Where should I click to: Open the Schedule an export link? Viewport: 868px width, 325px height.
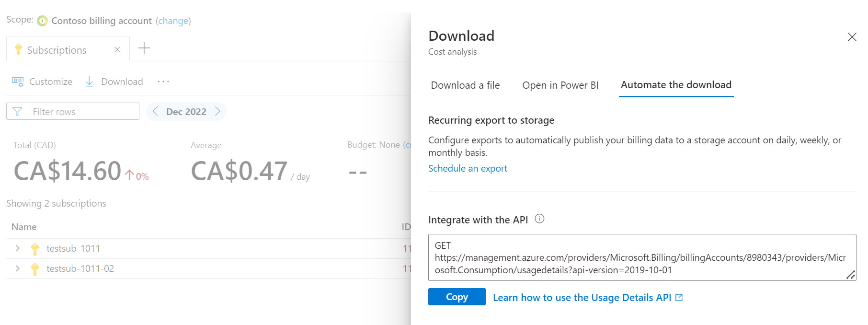pos(468,168)
